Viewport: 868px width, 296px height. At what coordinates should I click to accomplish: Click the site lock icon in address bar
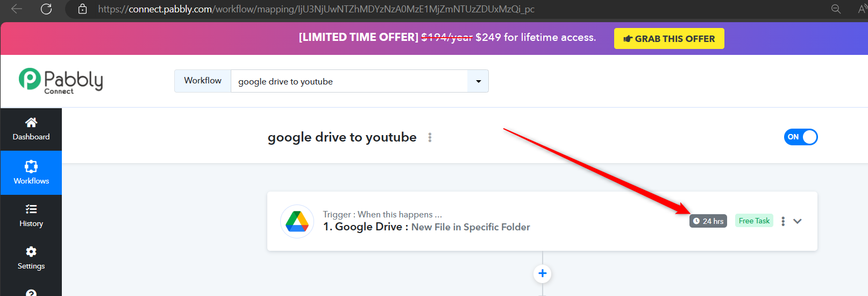coord(82,9)
